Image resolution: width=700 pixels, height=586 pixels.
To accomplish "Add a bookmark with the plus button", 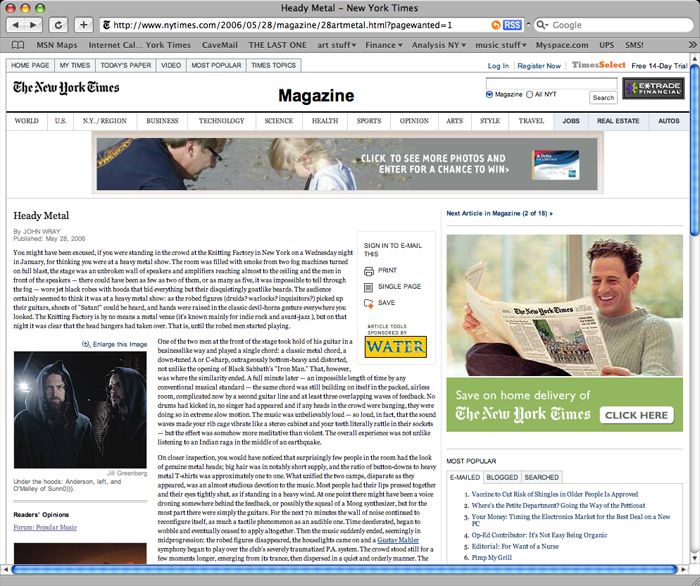I will pyautogui.click(x=83, y=25).
